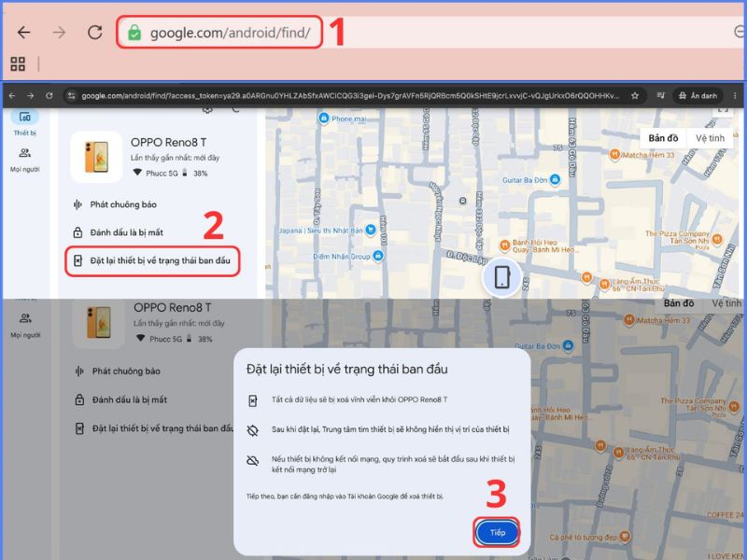Image resolution: width=747 pixels, height=560 pixels.
Task: Click the long access_token URL in the dark toolbar
Action: pos(350,96)
